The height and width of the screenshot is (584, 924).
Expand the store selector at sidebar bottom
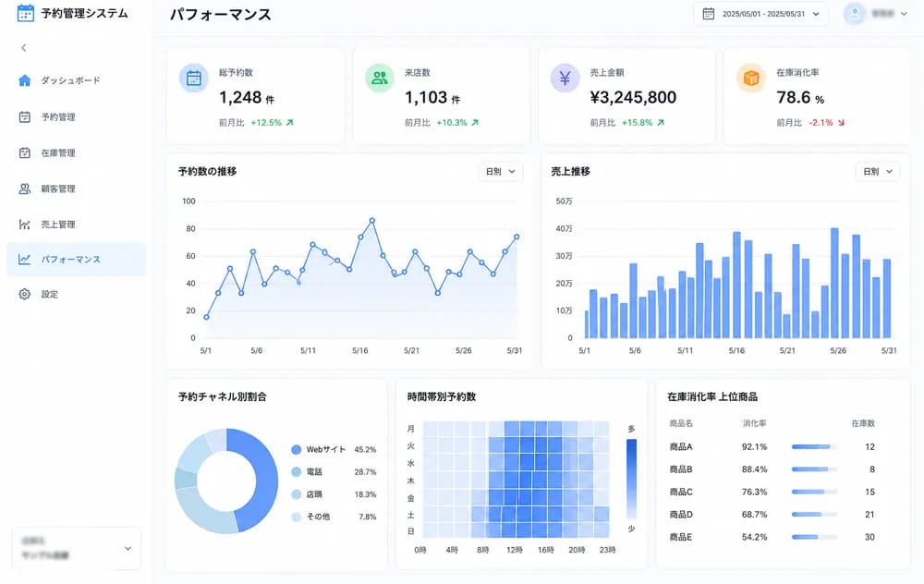point(76,549)
